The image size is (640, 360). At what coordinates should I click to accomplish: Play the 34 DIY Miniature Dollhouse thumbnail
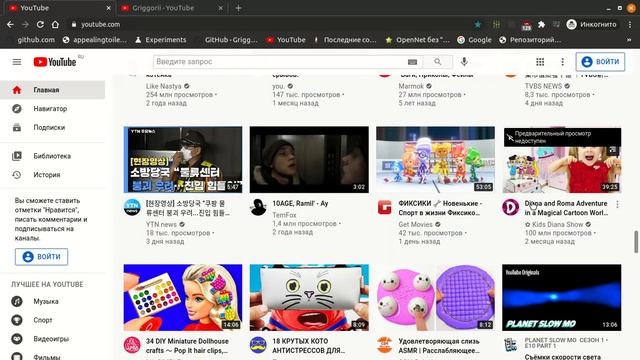click(x=183, y=298)
